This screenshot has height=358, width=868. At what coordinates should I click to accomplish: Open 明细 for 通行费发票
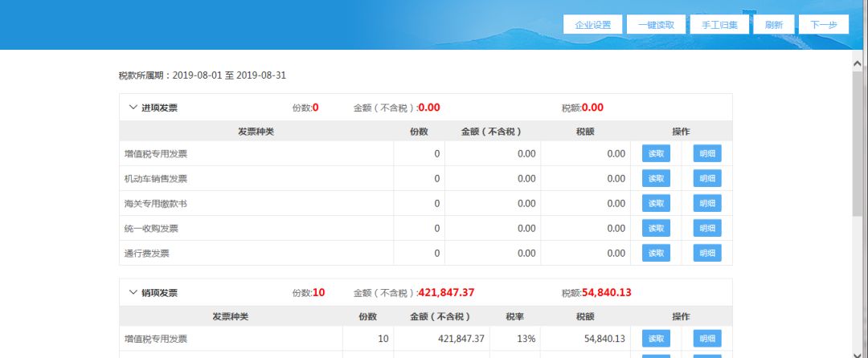(x=707, y=254)
